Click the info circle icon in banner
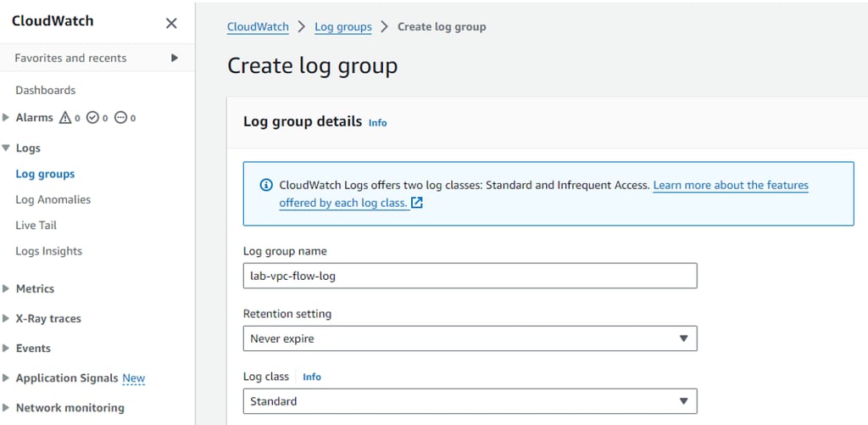Viewport: 868px width, 425px height. pos(266,185)
